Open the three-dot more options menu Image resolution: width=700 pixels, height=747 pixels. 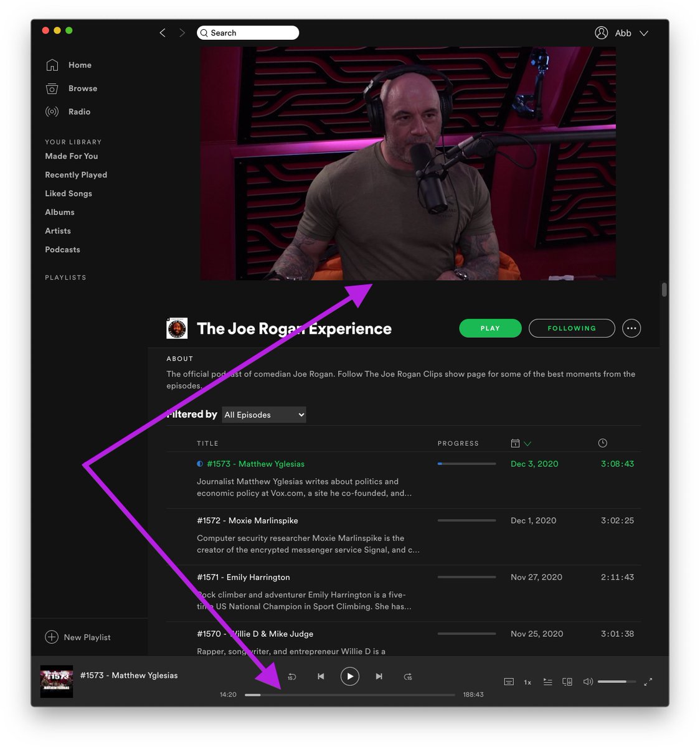(631, 328)
